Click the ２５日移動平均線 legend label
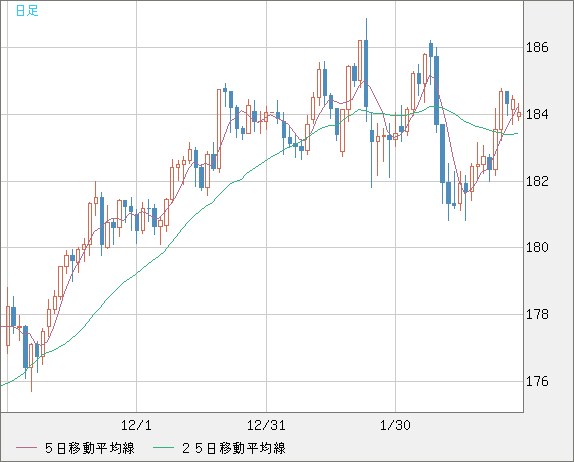Viewport: 574px width, 462px height. (233, 448)
